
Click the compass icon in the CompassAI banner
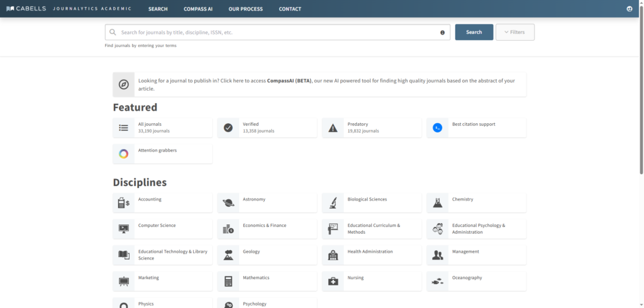pos(124,84)
